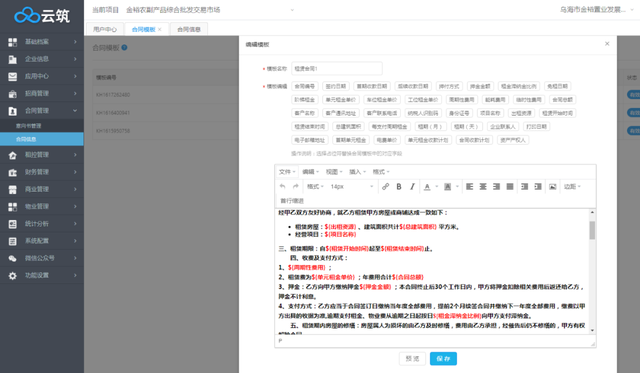The image size is (640, 373).
Task: Insert the 签约日期 placeholder tag
Action: tap(336, 86)
